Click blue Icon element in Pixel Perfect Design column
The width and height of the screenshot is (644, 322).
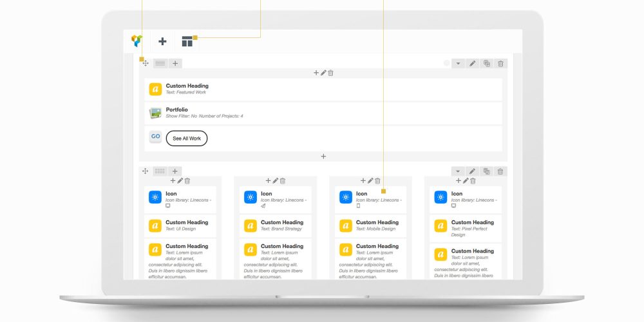pyautogui.click(x=440, y=197)
